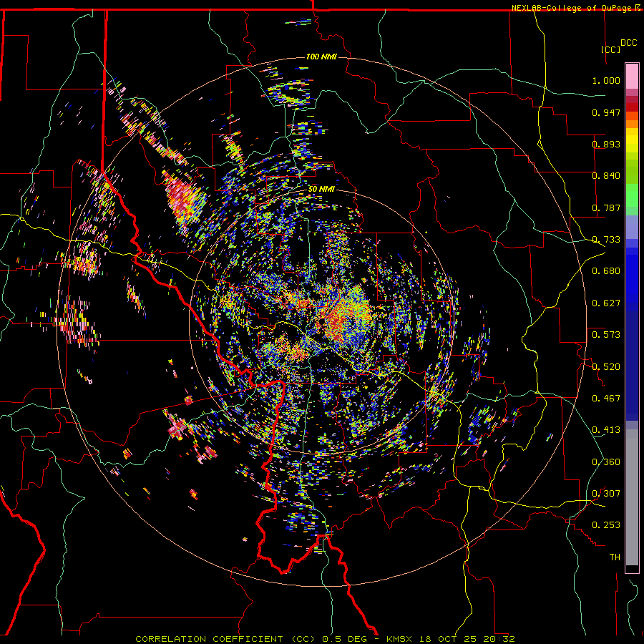Pick the bright green segment of color bar
The image size is (644, 644).
coord(632,195)
